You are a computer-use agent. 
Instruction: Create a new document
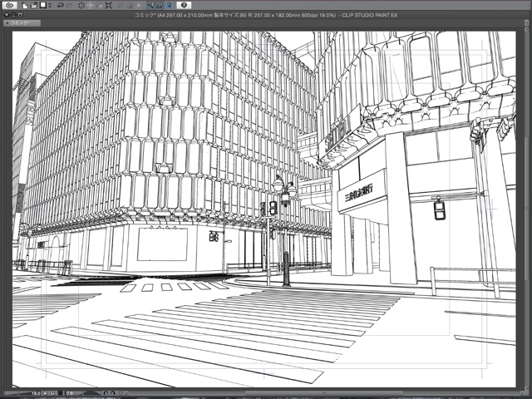[25, 6]
